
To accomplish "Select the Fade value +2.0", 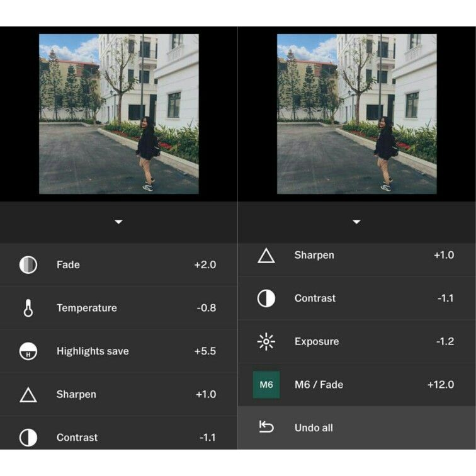I will (x=205, y=264).
